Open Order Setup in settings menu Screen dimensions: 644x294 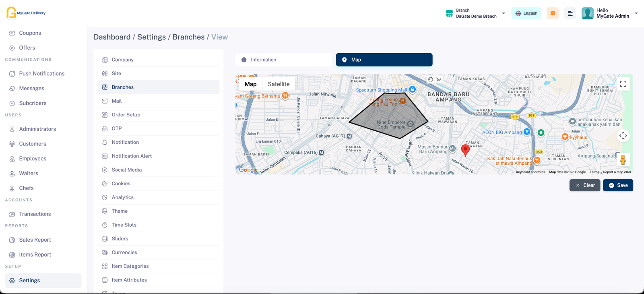(126, 115)
